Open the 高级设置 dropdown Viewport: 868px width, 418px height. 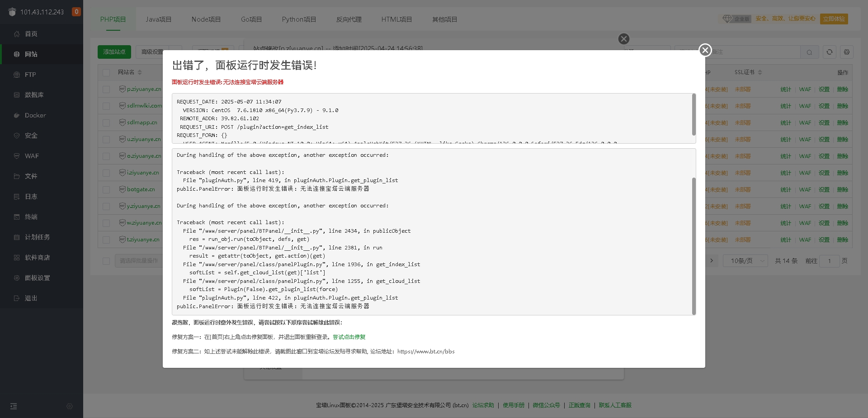point(158,52)
